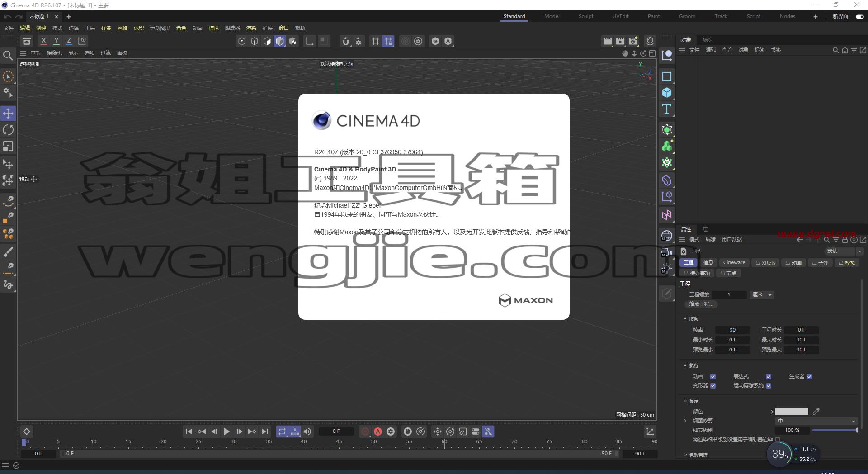The image size is (868, 474).
Task: Toggle the 新界面 switch
Action: pyautogui.click(x=860, y=16)
